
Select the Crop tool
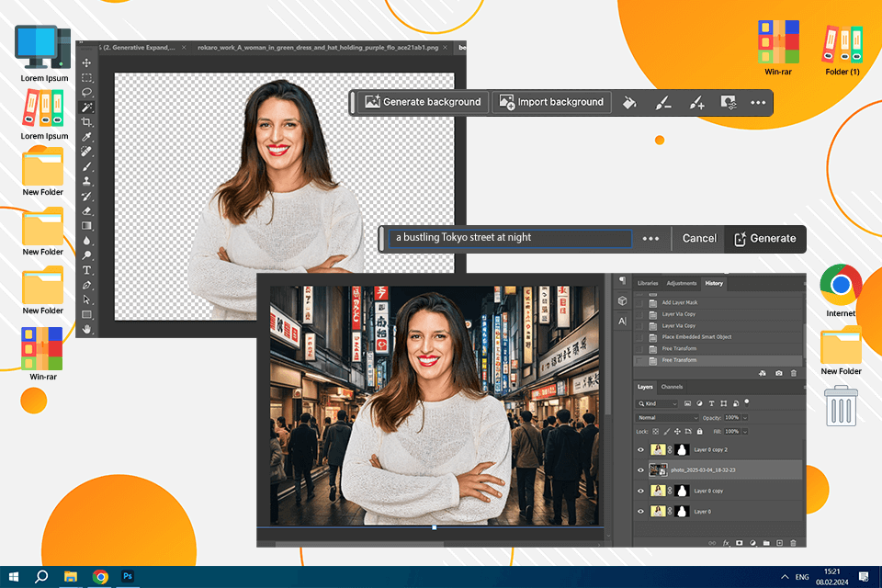click(x=86, y=122)
